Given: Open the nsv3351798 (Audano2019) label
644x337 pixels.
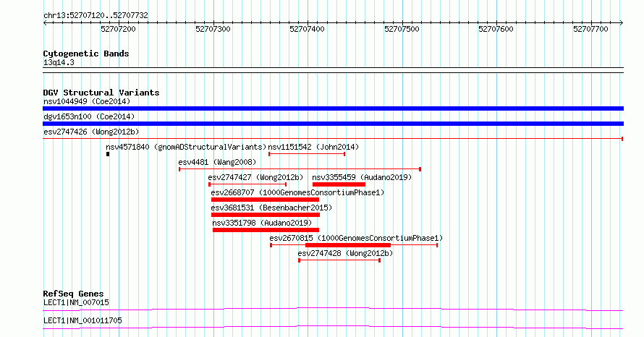Looking at the screenshot, I should pos(262,223).
